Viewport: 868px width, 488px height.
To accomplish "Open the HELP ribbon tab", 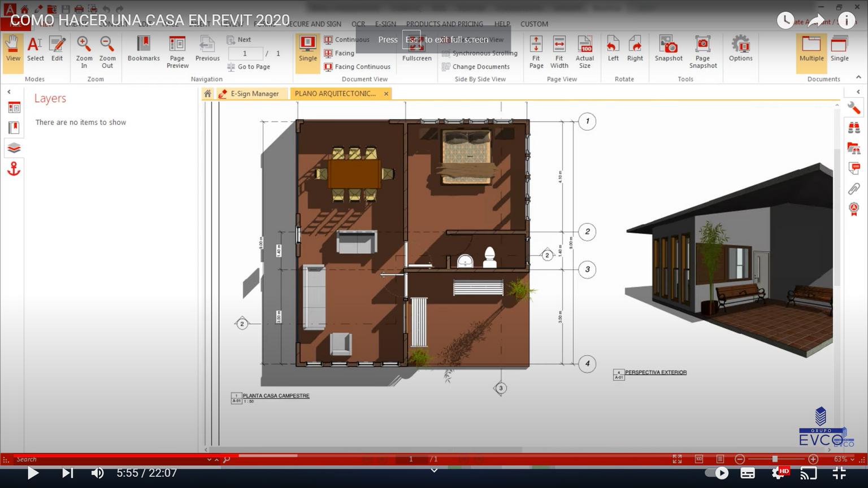I will [502, 24].
